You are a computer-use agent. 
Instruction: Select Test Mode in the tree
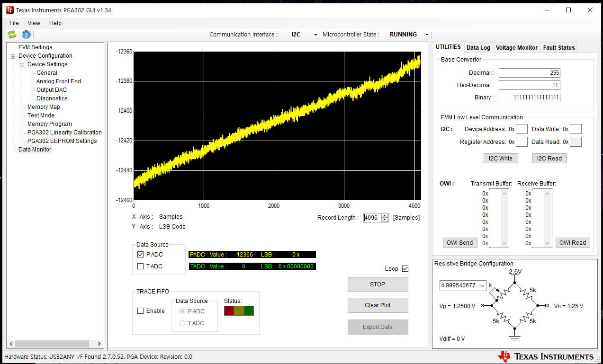click(x=41, y=115)
